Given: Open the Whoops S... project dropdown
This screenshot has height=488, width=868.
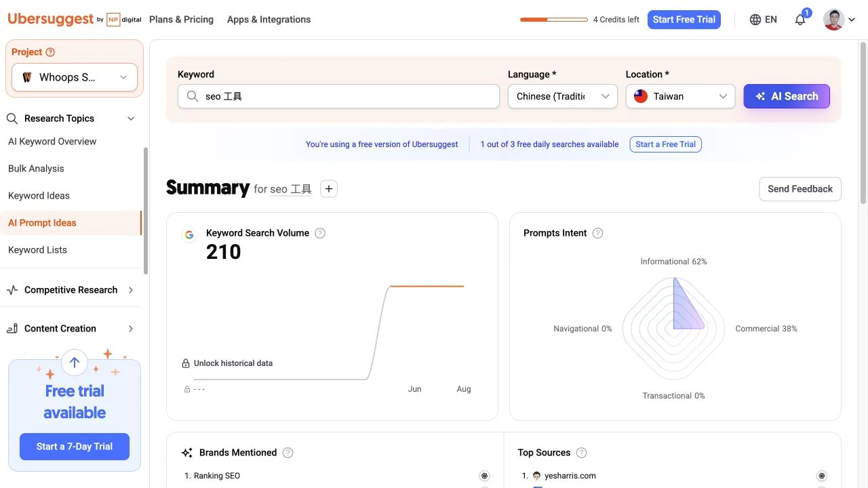Looking at the screenshot, I should [75, 77].
